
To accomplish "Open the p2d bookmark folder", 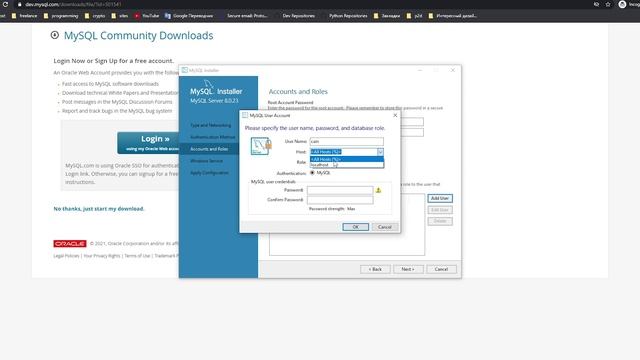I will (x=414, y=16).
